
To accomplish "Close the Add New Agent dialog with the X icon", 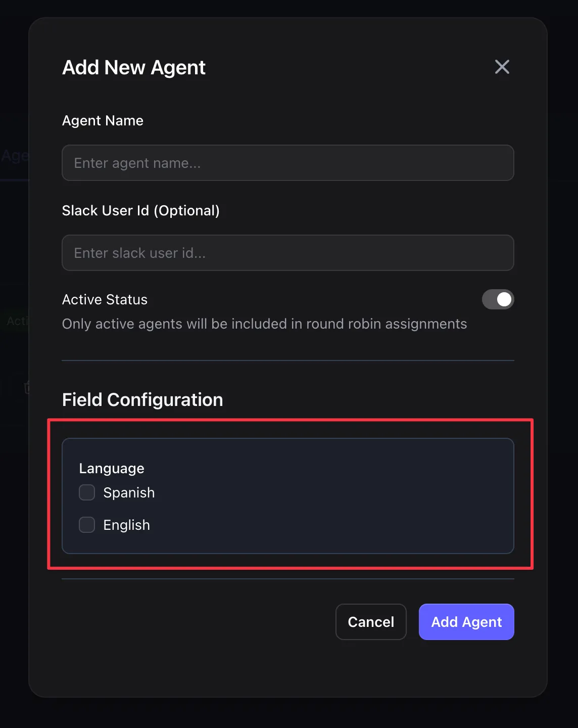I will coord(502,67).
